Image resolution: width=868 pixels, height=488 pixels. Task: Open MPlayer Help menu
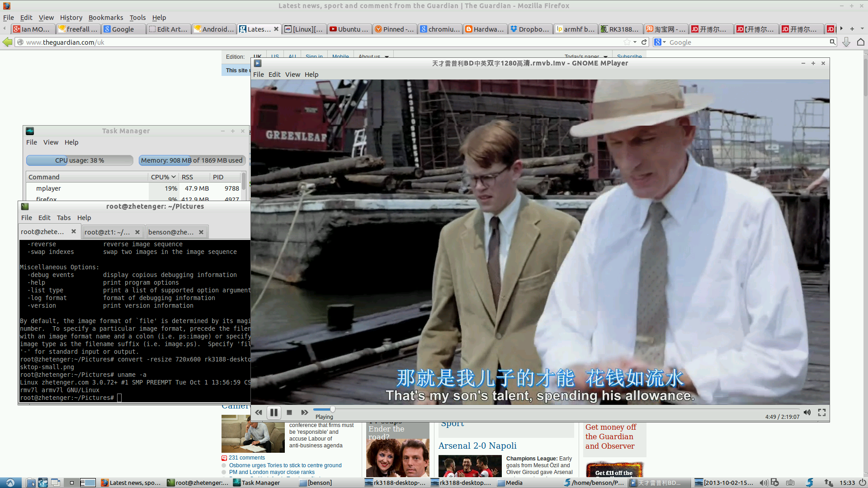pos(311,75)
